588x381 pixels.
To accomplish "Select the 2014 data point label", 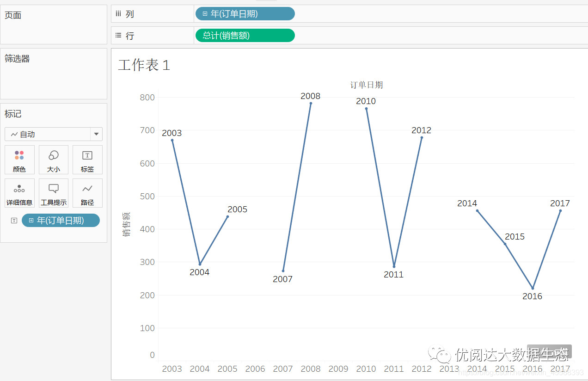I will coord(467,203).
